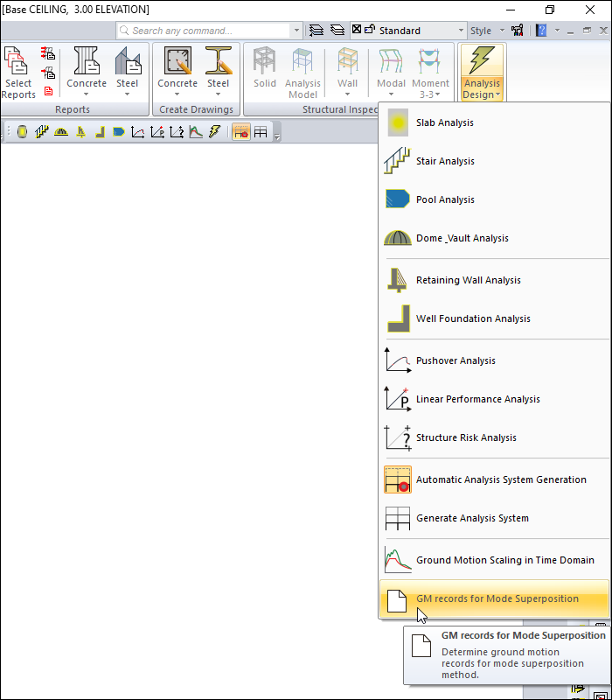Toggle the padlock icon in the Standard combo
The width and height of the screenshot is (612, 700).
click(369, 30)
